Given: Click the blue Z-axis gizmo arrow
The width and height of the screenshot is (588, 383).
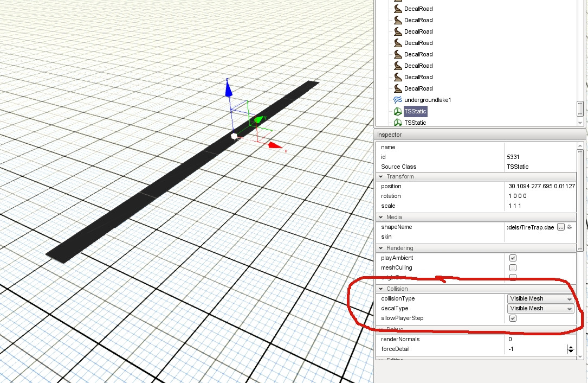Looking at the screenshot, I should (x=228, y=88).
